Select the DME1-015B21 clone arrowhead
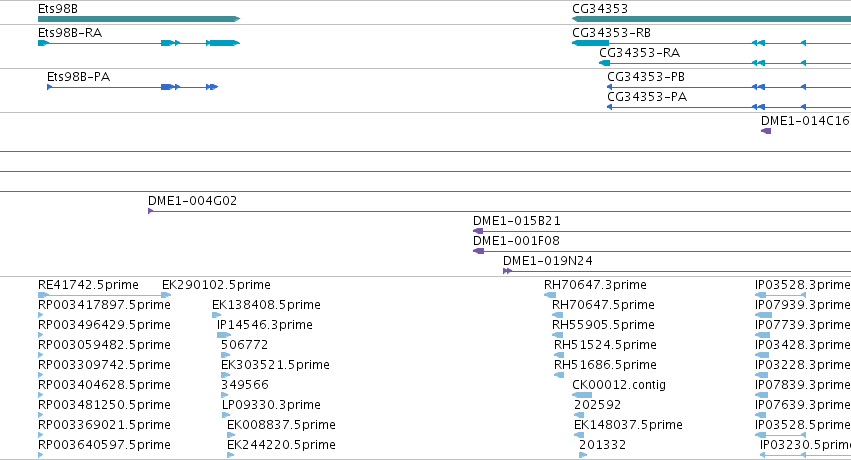 pyautogui.click(x=478, y=231)
